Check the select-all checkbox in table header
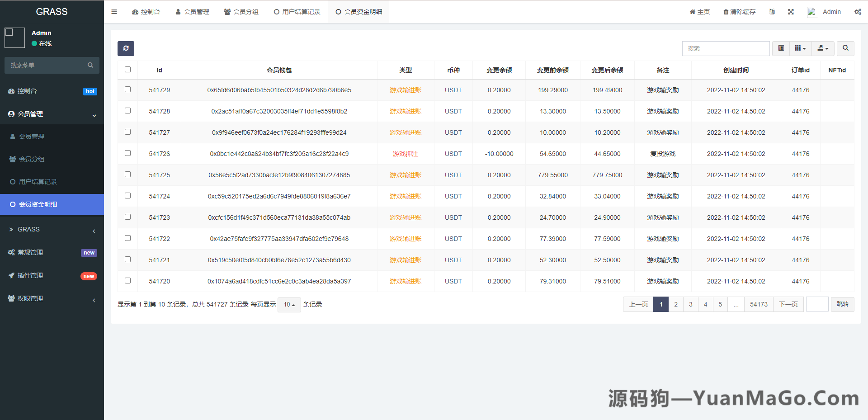The image size is (868, 420). click(127, 70)
